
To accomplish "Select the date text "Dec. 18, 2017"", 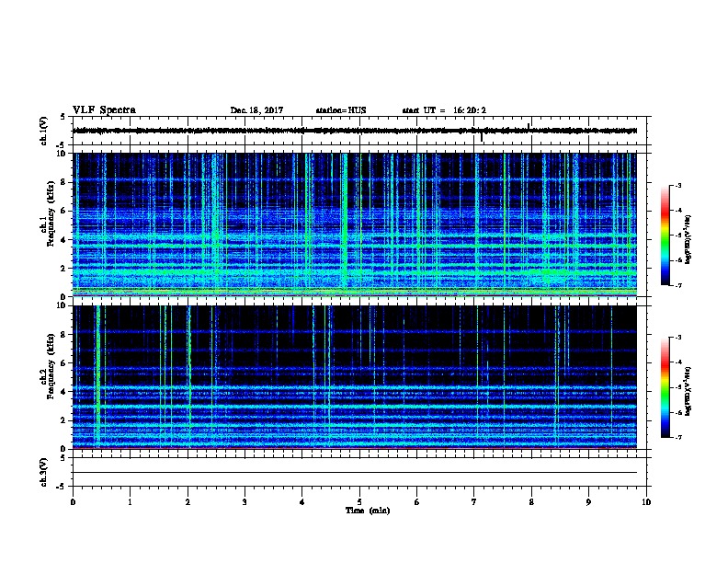I will tap(256, 110).
